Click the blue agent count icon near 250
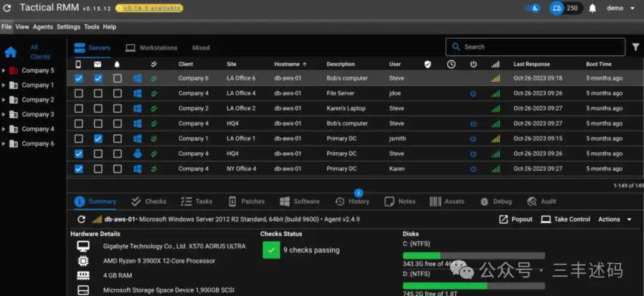 [556, 8]
